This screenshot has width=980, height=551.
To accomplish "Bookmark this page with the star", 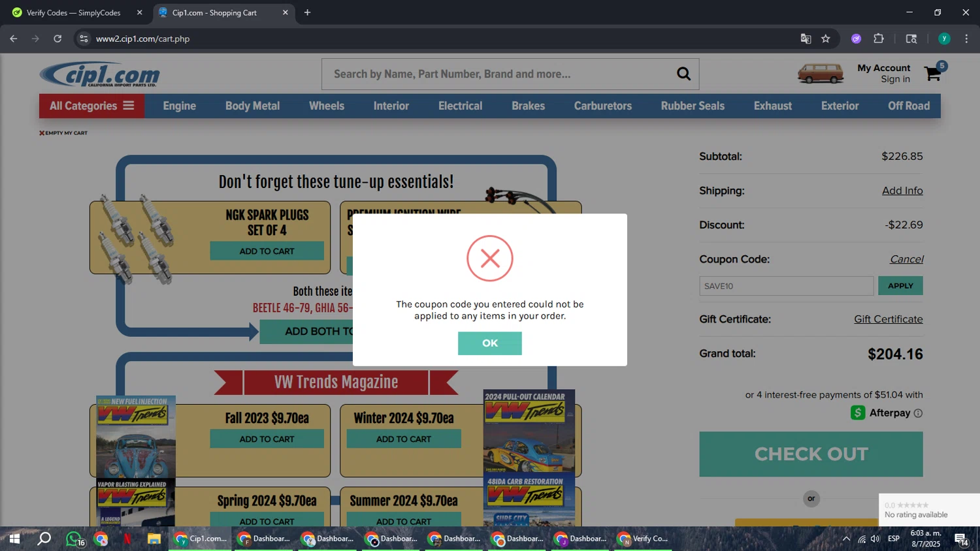I will 826,39.
